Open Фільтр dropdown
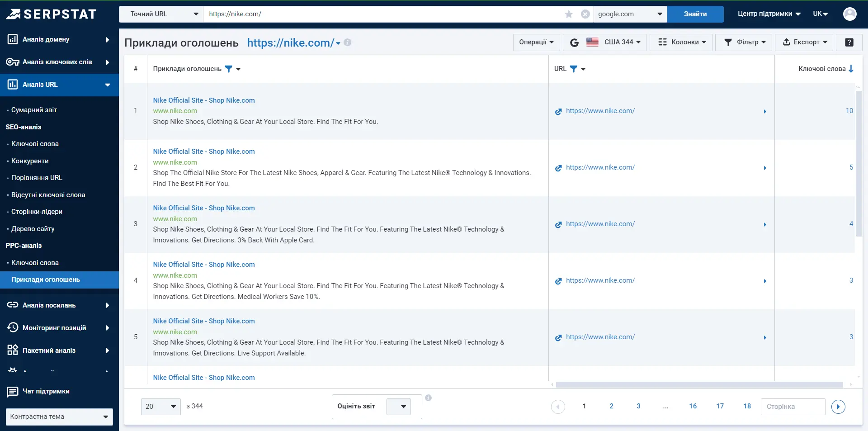The width and height of the screenshot is (868, 431). [x=743, y=42]
